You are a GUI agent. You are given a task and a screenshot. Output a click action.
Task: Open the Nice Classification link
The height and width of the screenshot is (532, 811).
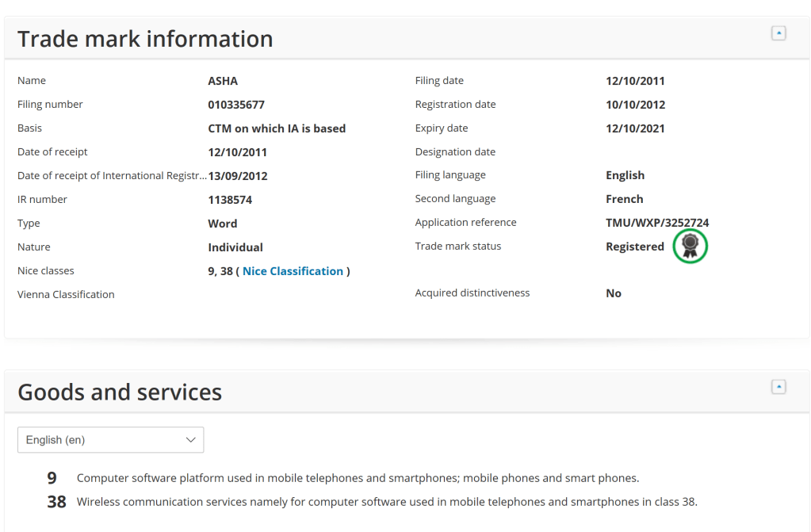[293, 271]
